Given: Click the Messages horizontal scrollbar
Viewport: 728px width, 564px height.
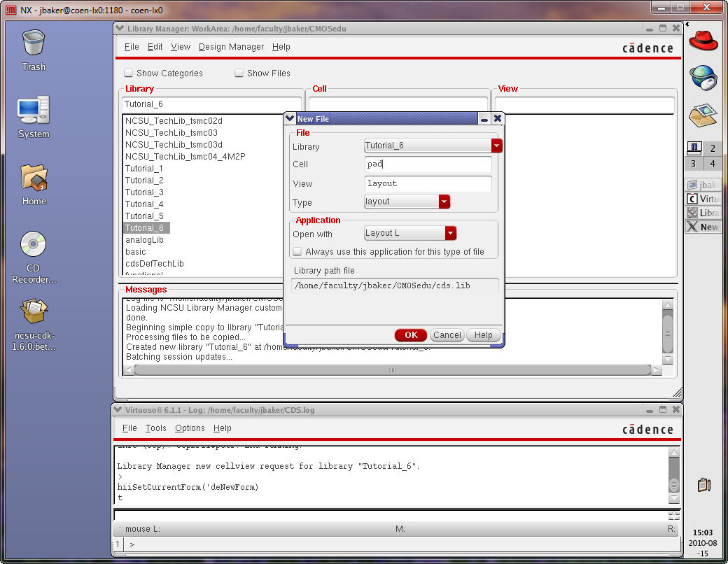Looking at the screenshot, I should click(x=392, y=369).
